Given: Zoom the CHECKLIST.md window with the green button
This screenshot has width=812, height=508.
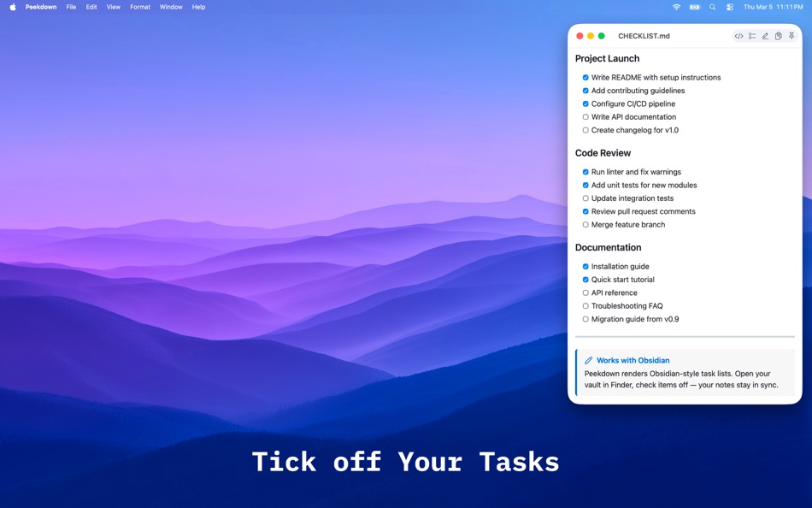Looking at the screenshot, I should click(601, 36).
